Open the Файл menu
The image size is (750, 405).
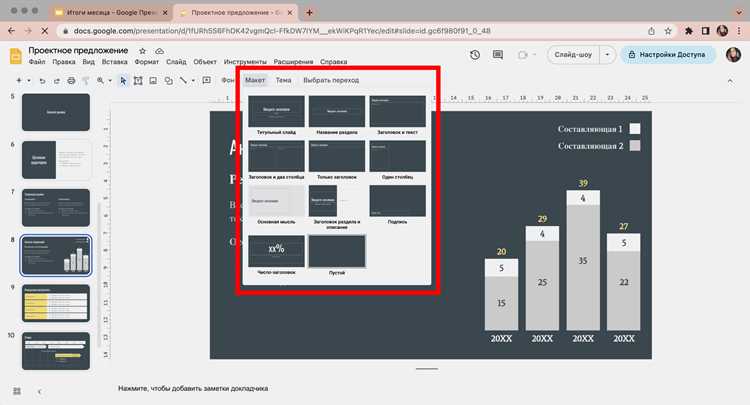click(x=37, y=62)
